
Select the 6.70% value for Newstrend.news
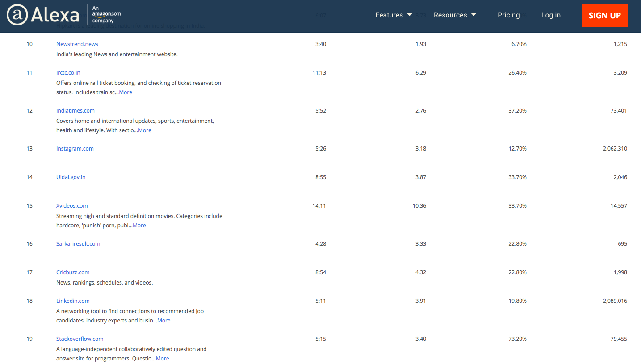click(519, 44)
